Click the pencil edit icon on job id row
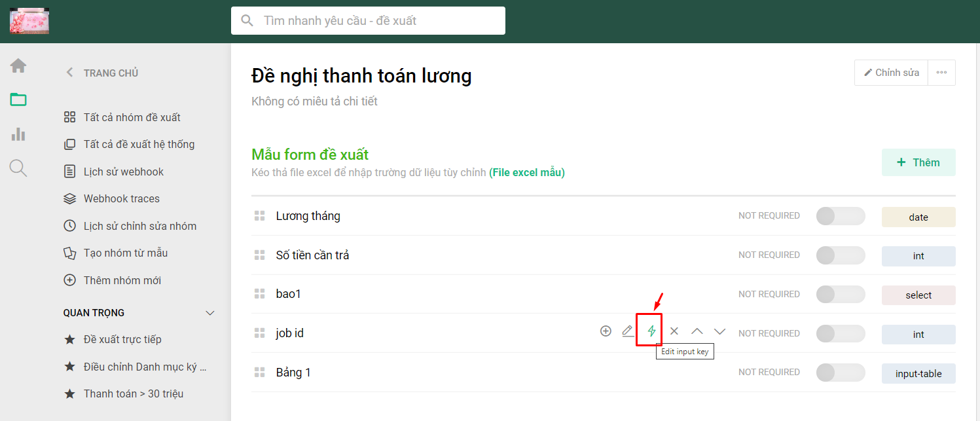This screenshot has height=421, width=980. pos(628,331)
